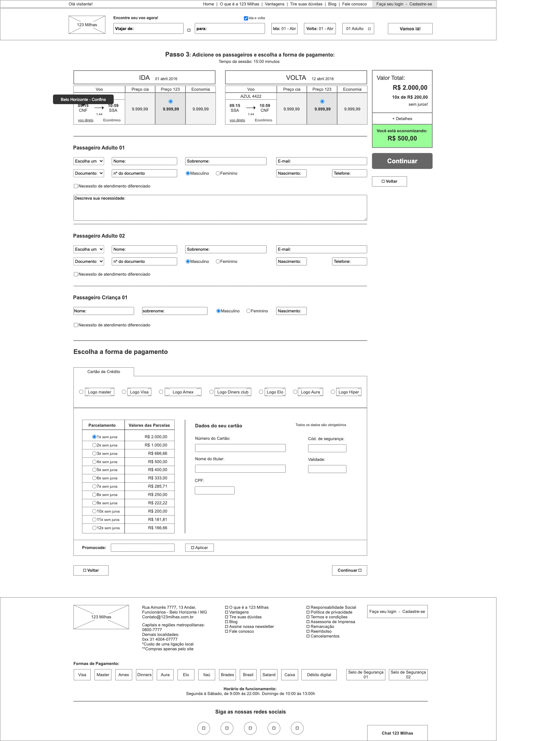560x741 pixels.
Task: Click the Vamos lá! search button
Action: pos(410,28)
